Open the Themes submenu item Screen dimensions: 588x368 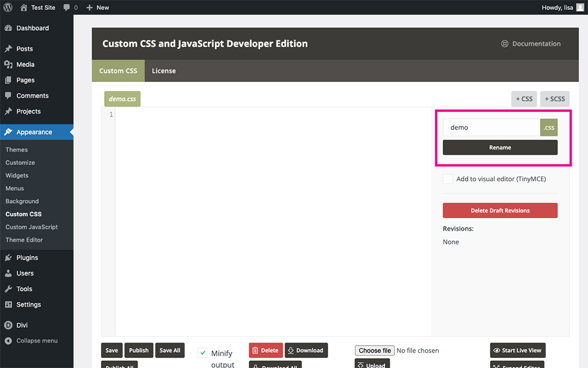tap(16, 150)
